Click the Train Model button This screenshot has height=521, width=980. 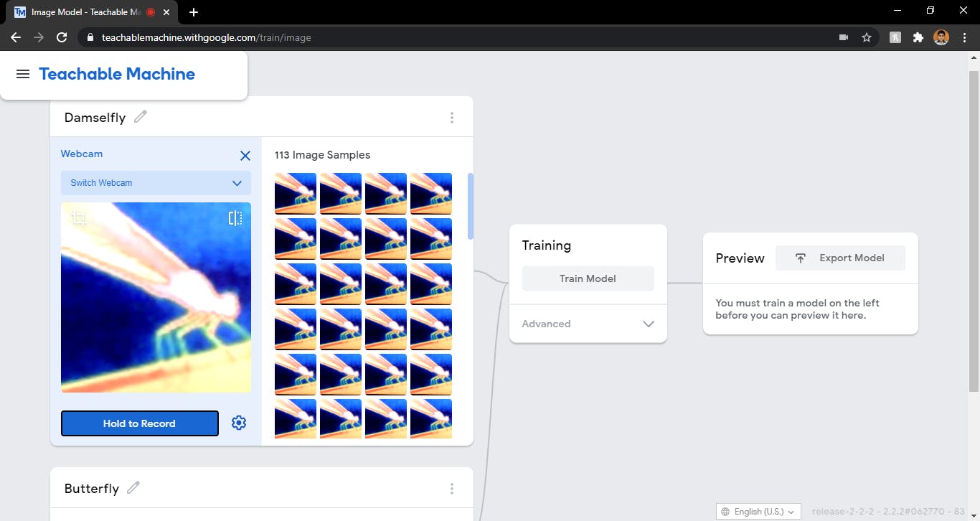[588, 278]
